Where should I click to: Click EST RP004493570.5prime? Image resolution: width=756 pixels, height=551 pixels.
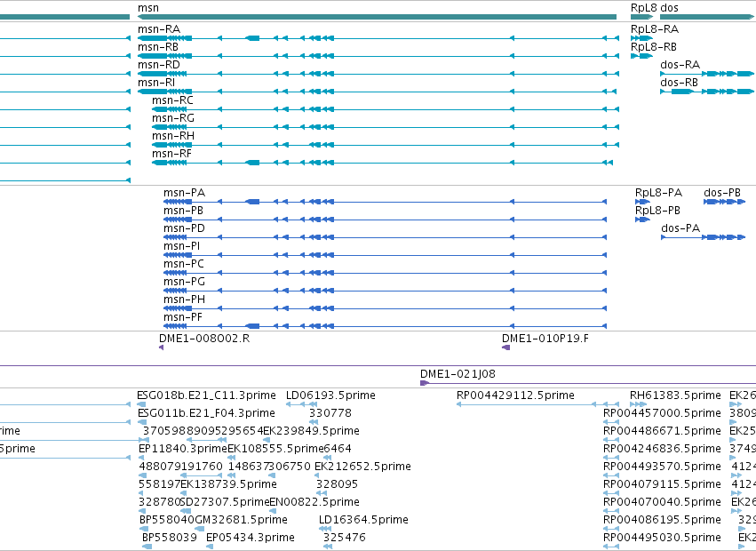[x=662, y=467]
